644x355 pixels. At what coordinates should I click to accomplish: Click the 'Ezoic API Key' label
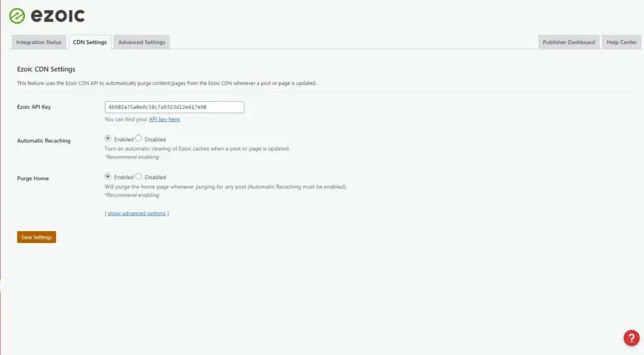point(34,107)
